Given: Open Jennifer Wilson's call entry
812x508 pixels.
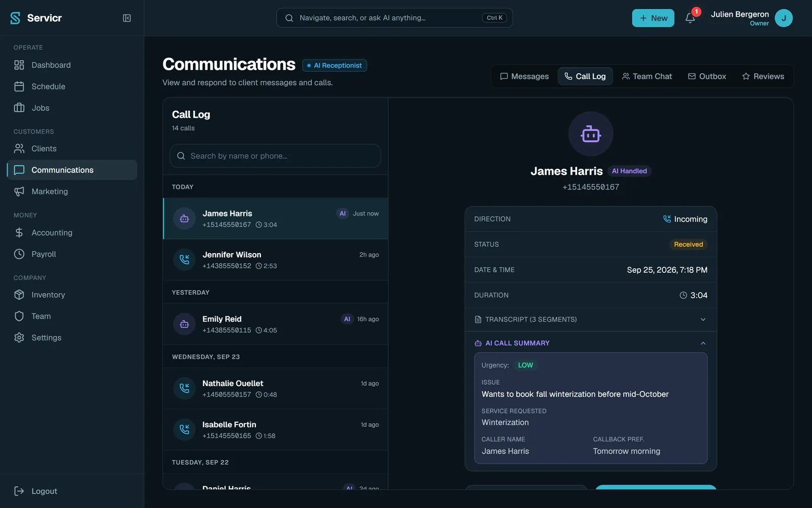Looking at the screenshot, I should point(276,260).
